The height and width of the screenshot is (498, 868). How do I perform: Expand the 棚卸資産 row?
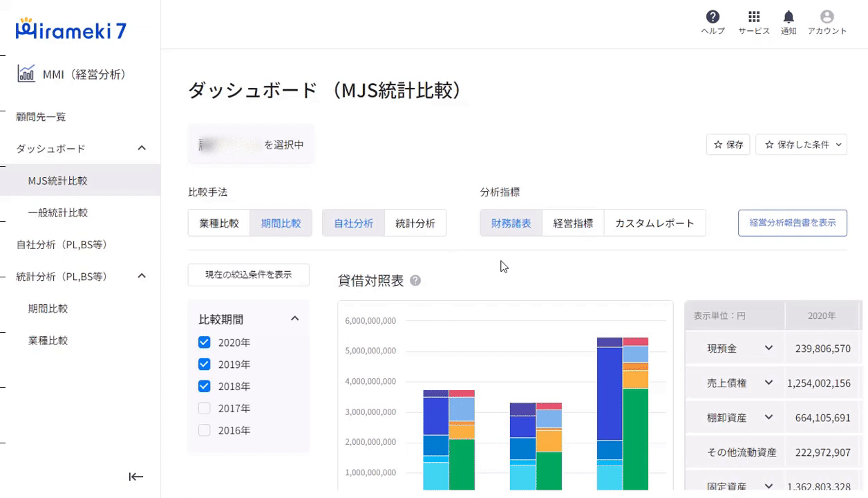click(x=768, y=417)
